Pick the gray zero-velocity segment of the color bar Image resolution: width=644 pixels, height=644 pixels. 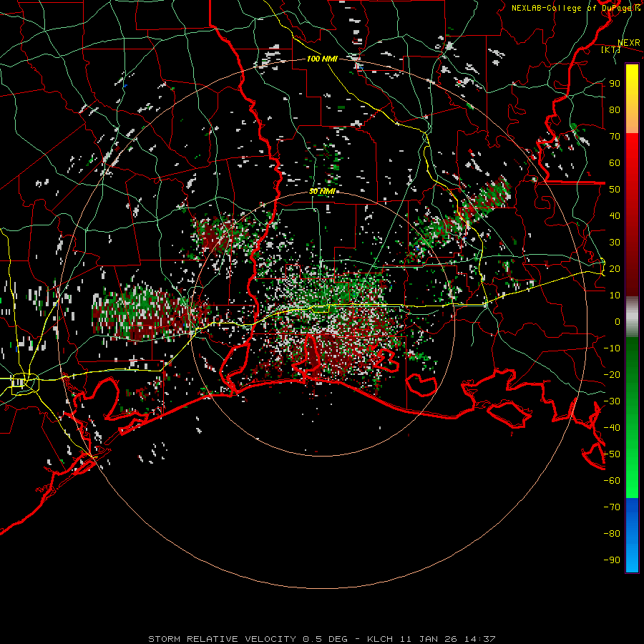point(632,317)
